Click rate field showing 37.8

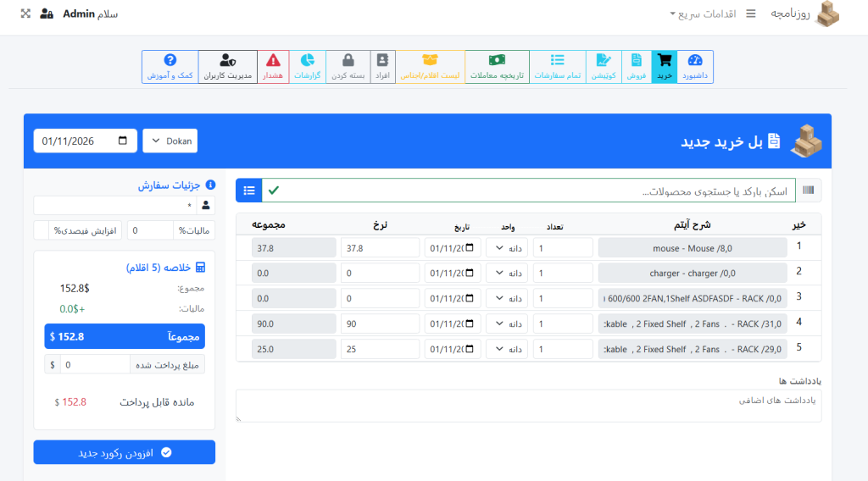click(380, 247)
